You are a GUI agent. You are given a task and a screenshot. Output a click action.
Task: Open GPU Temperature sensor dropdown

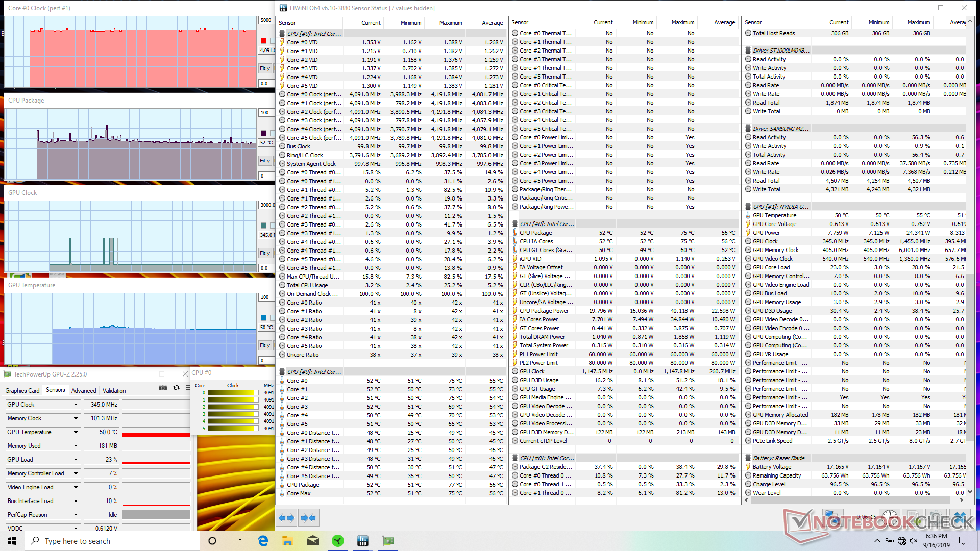coord(76,432)
